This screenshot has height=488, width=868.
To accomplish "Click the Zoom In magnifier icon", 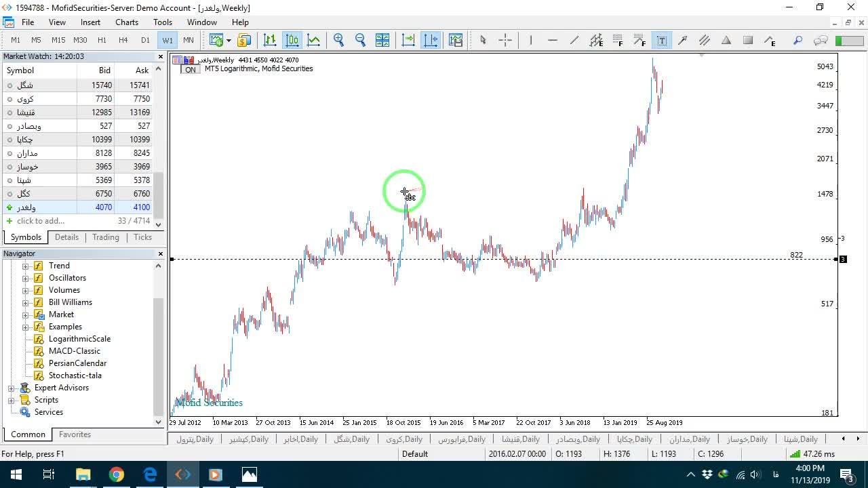I will coord(338,40).
